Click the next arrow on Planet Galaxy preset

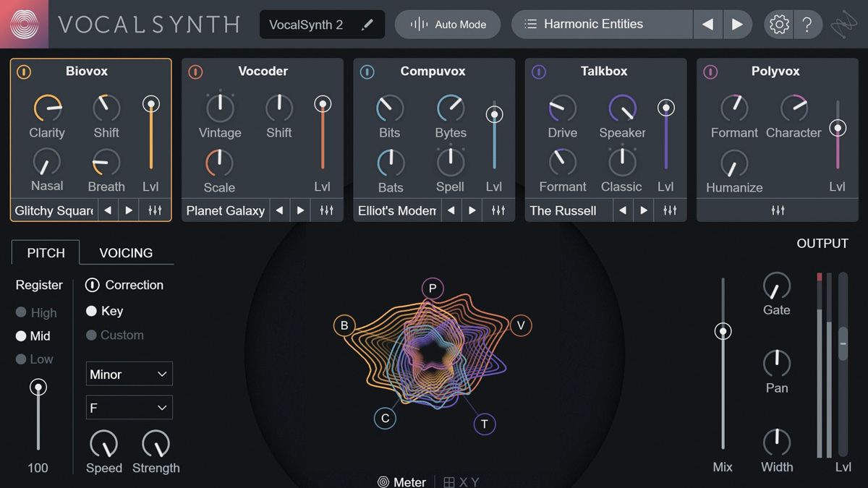coord(300,210)
